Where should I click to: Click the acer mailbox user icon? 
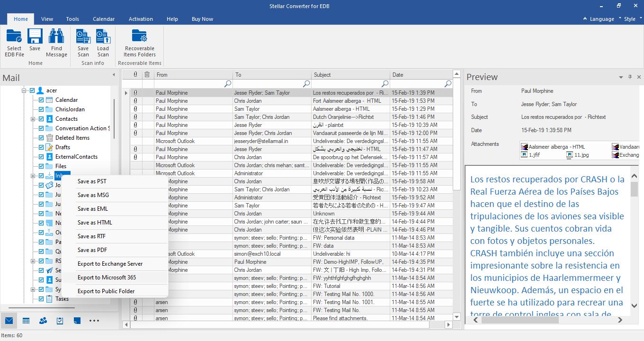click(x=40, y=90)
